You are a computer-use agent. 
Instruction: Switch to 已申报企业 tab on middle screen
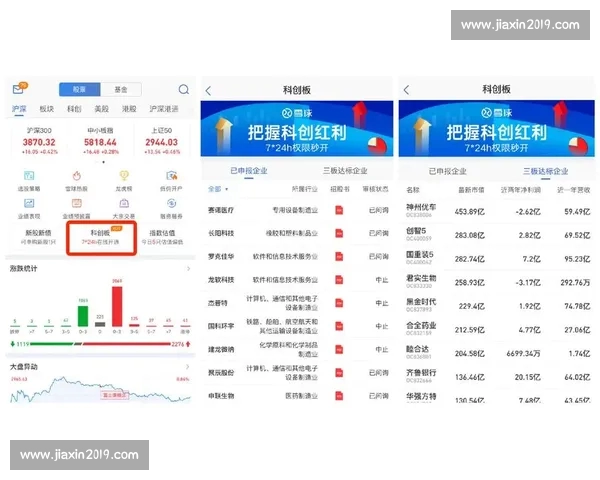coord(249,171)
